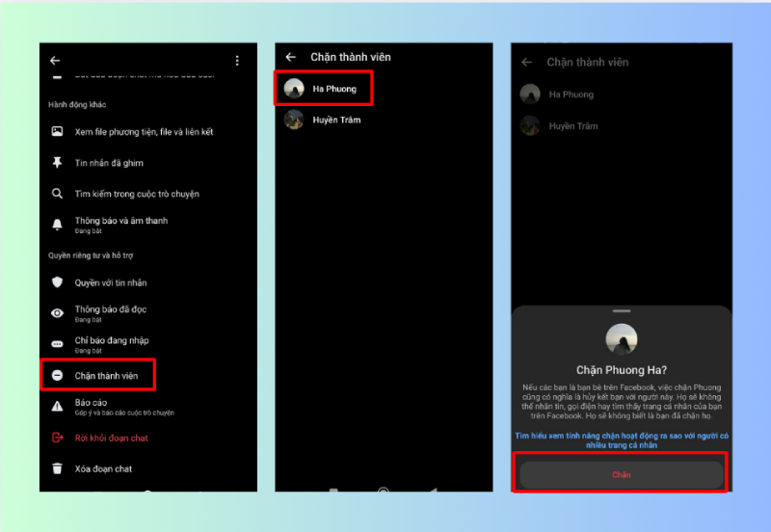Toggle typing indicator (Chỉ báo đang nhập)
The image size is (771, 532).
[x=112, y=344]
